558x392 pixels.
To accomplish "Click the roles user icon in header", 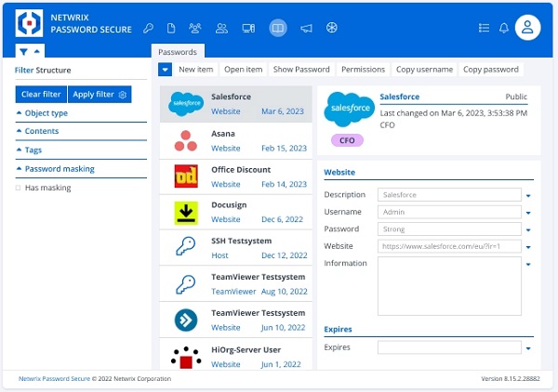I will [221, 28].
